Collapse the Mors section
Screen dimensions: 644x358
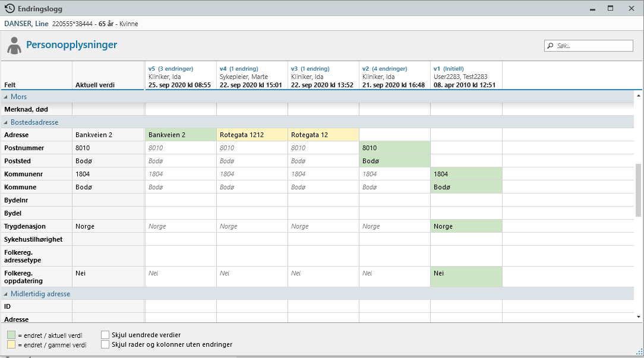tap(7, 97)
